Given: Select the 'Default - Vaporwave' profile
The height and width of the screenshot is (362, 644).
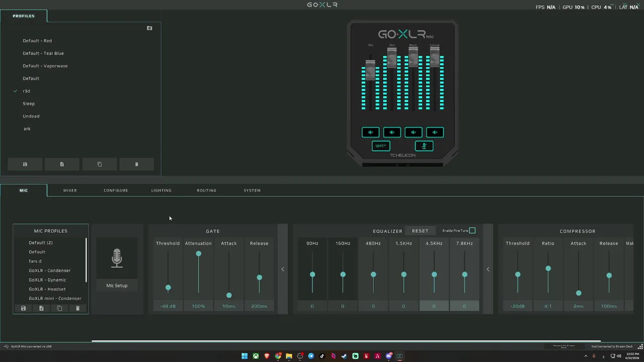Looking at the screenshot, I should pyautogui.click(x=45, y=66).
